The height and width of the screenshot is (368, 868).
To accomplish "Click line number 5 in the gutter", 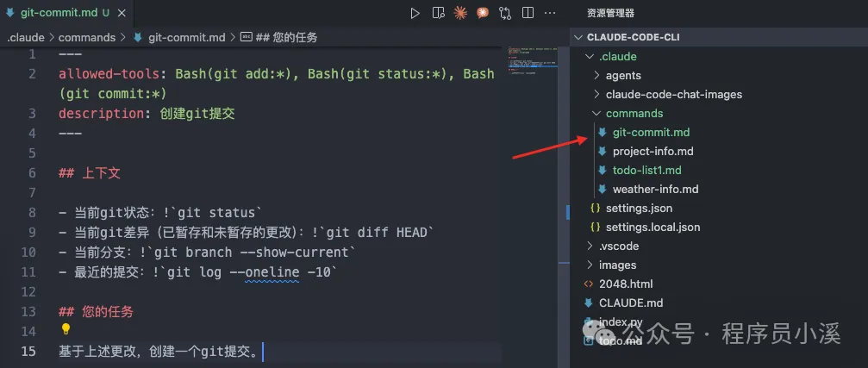I will tap(32, 153).
